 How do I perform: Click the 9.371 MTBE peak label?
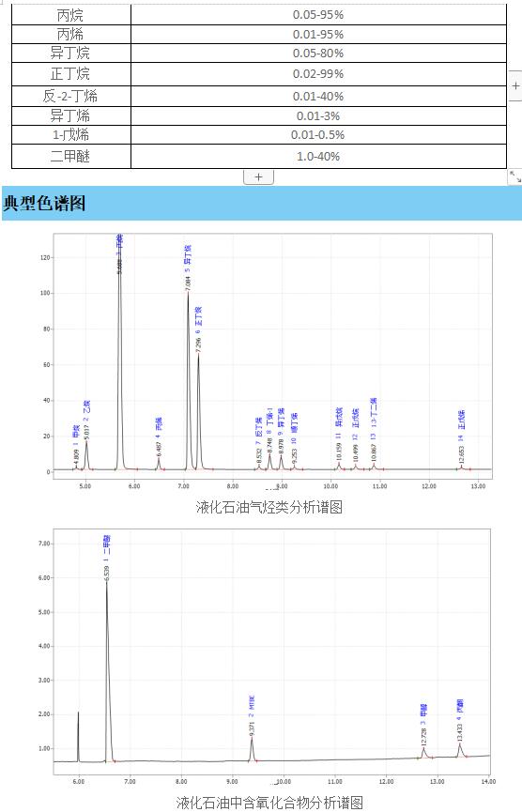252,716
